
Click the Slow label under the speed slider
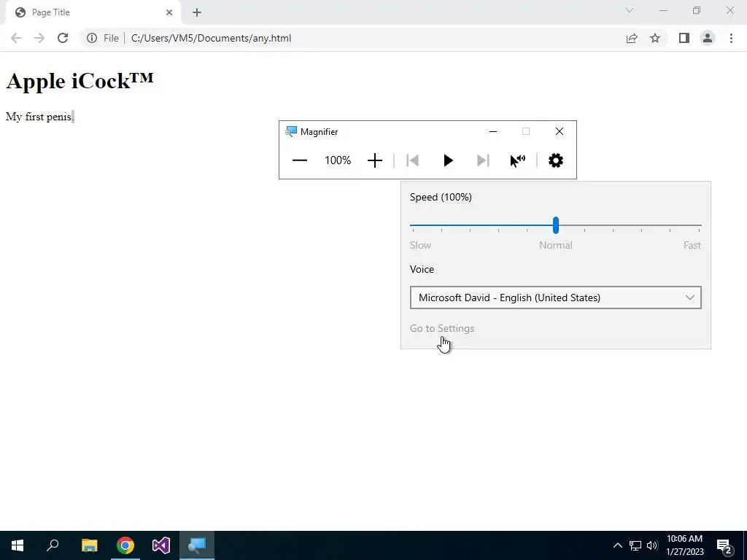pos(420,245)
